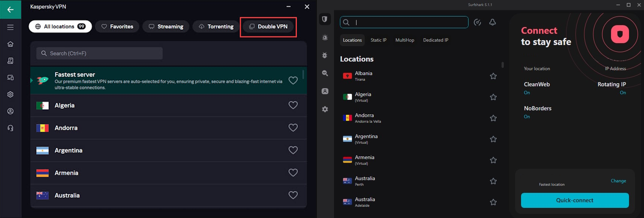Switch to Torrenting tab in Kaspersky VPN

[216, 26]
